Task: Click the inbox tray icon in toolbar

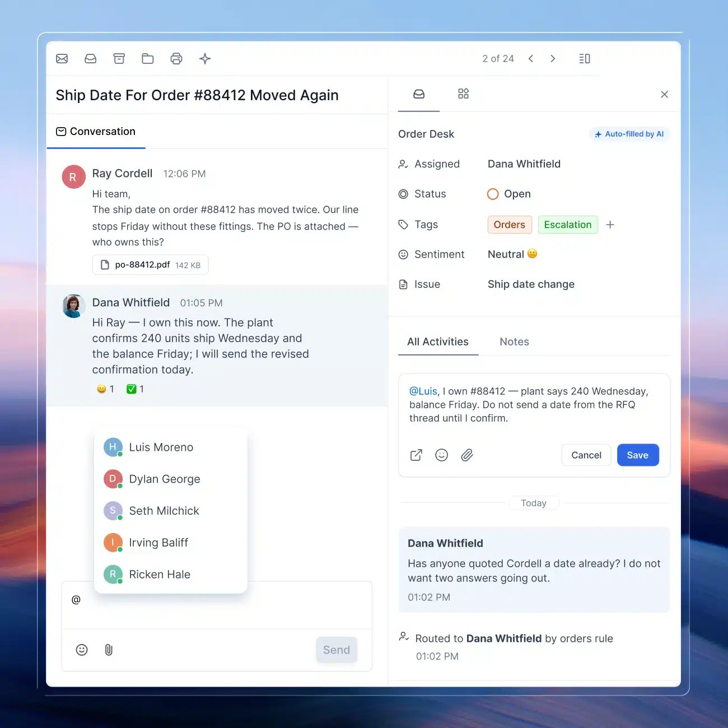Action: 91,59
